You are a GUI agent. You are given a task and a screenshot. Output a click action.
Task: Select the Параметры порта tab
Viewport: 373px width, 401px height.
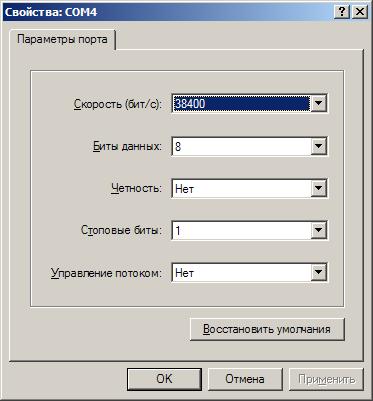click(62, 40)
